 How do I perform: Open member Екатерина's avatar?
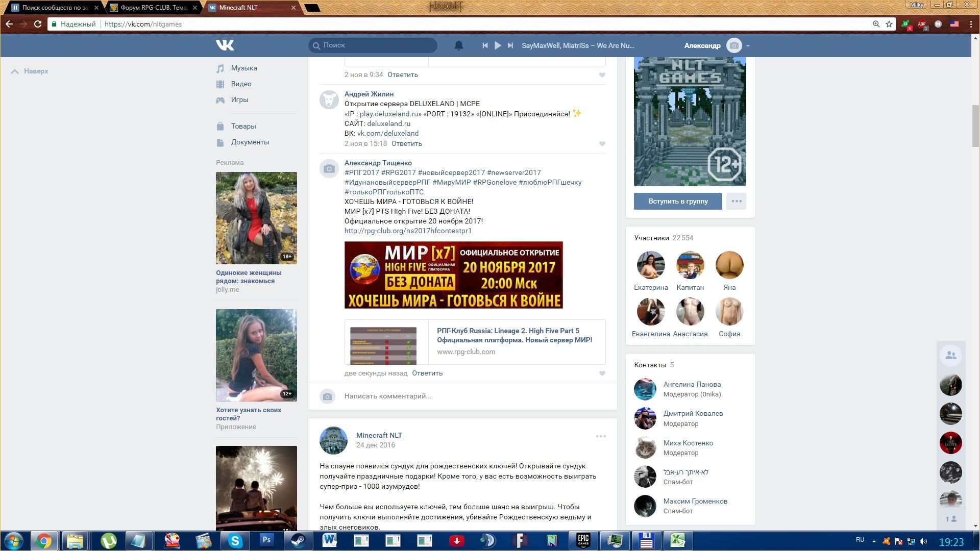(x=651, y=265)
